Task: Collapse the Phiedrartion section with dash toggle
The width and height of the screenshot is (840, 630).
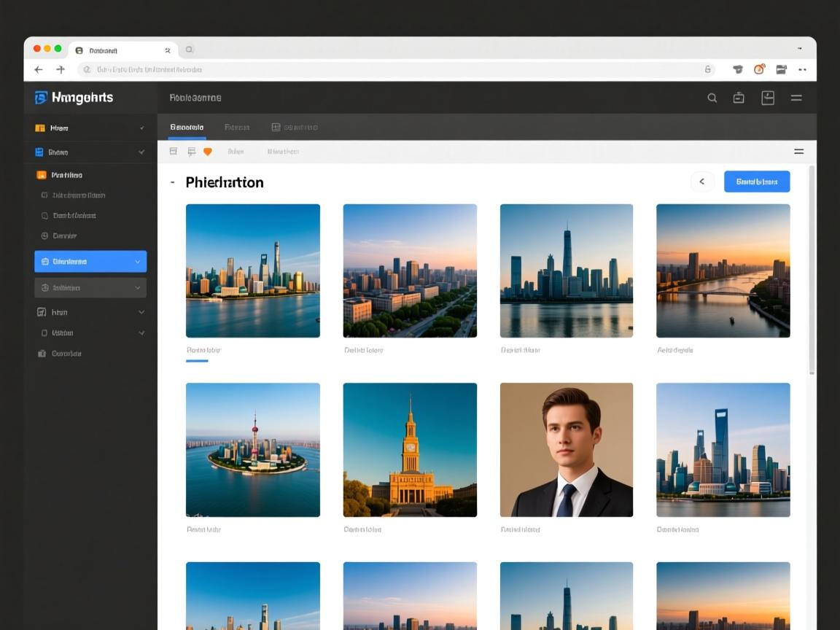Action: tap(172, 182)
